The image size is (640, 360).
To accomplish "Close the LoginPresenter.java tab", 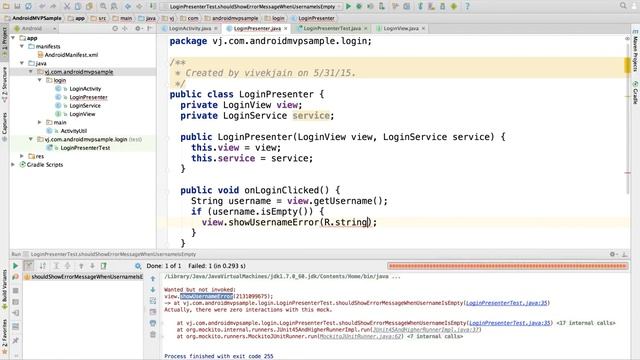I will (x=286, y=29).
